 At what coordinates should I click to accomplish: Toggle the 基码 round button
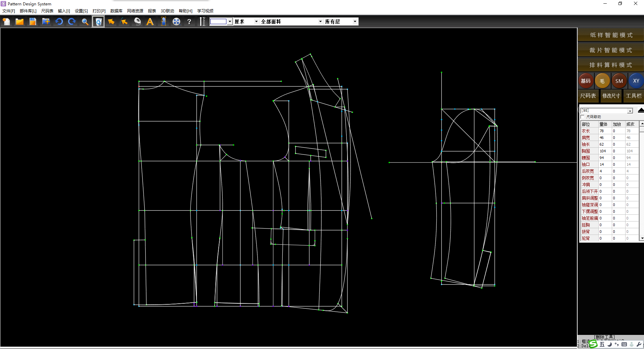pos(586,81)
